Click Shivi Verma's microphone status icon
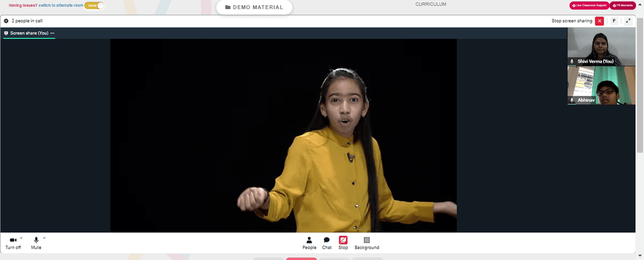Screen dimensions: 644x260 pos(572,61)
